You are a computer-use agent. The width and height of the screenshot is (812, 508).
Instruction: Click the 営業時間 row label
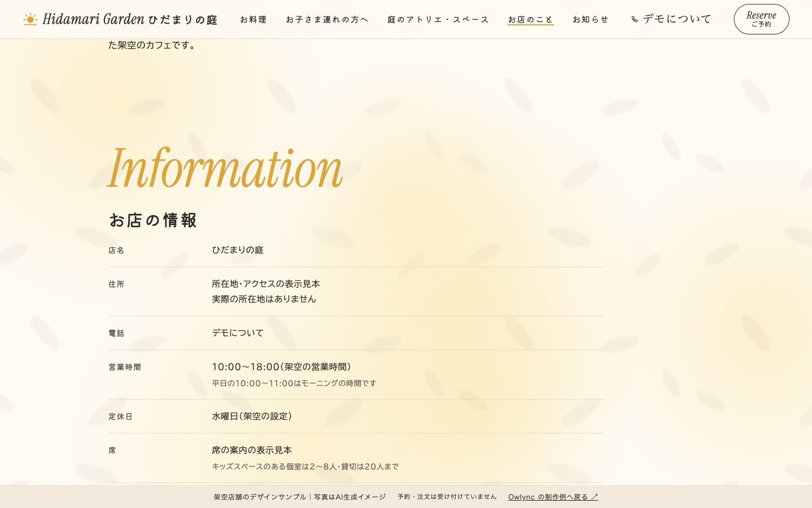coord(125,367)
